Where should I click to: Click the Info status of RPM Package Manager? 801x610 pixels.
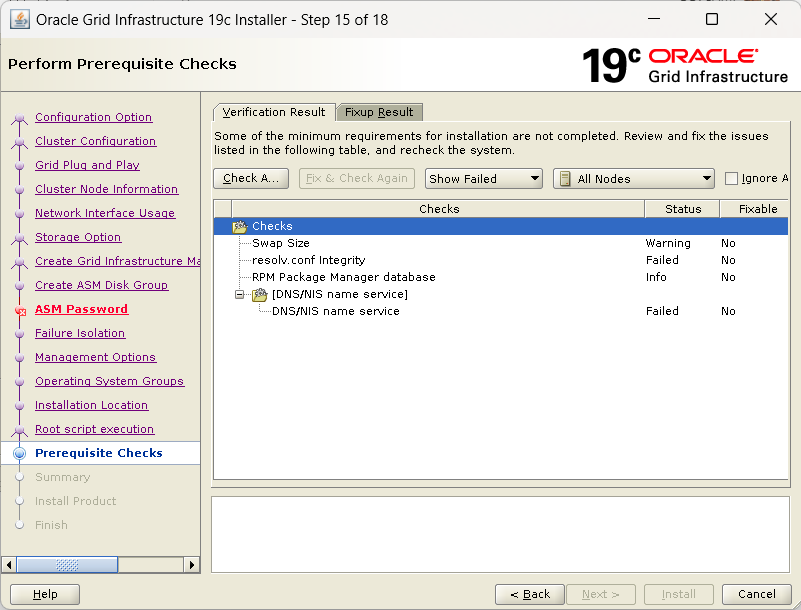656,277
